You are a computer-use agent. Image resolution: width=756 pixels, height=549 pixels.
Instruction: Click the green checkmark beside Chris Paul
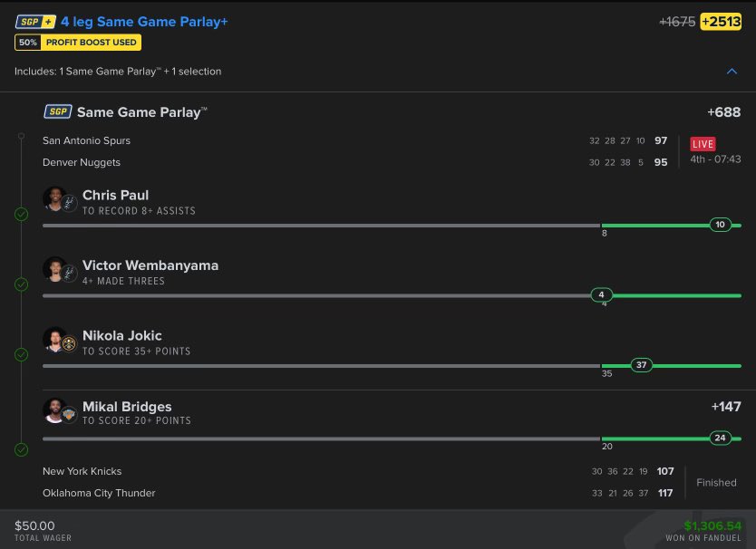(21, 215)
